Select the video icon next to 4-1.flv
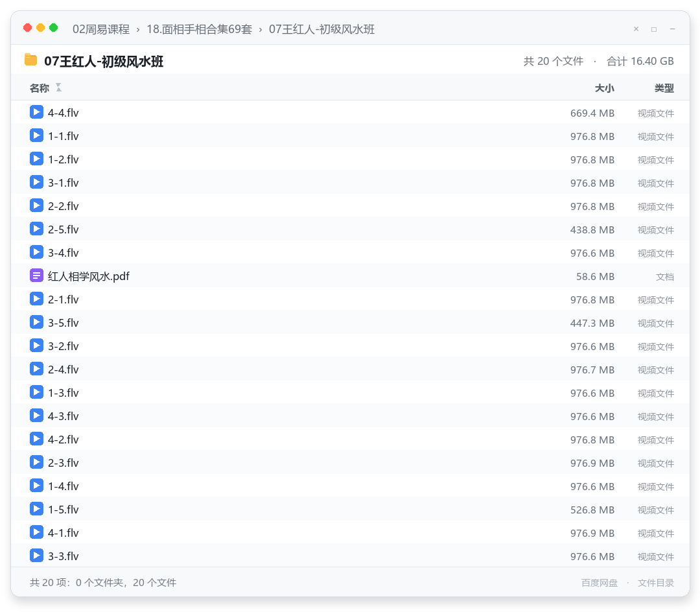Screen dimensions: 700x612 click(36, 532)
